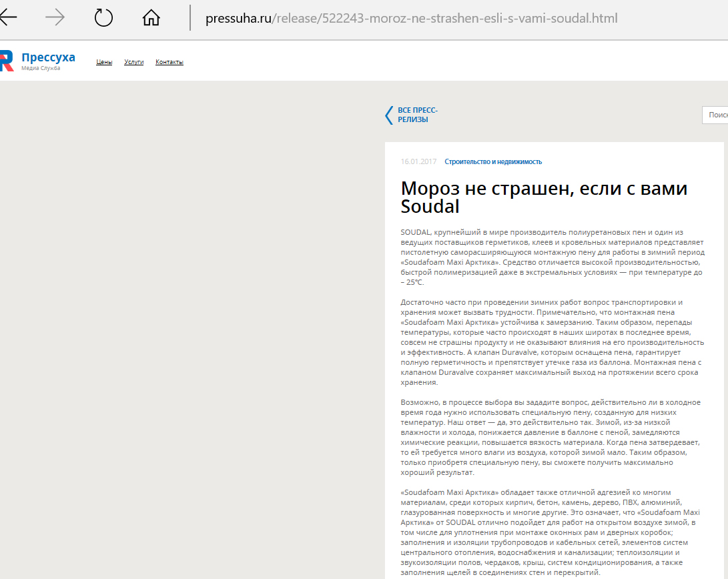Click paragraph starting Достаточно часто при проведении

click(553, 342)
